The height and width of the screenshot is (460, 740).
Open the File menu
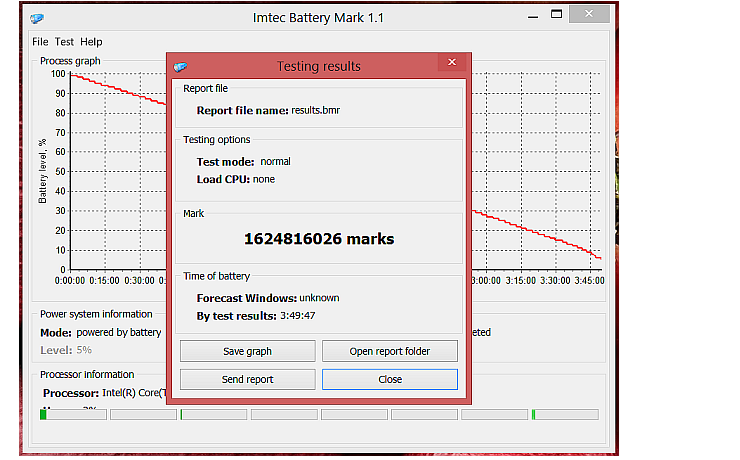point(40,42)
